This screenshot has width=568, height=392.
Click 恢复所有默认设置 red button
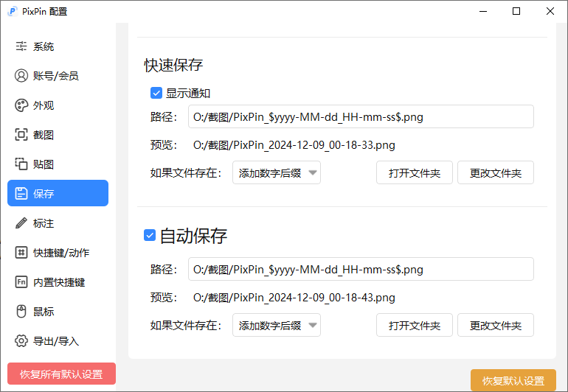61,374
